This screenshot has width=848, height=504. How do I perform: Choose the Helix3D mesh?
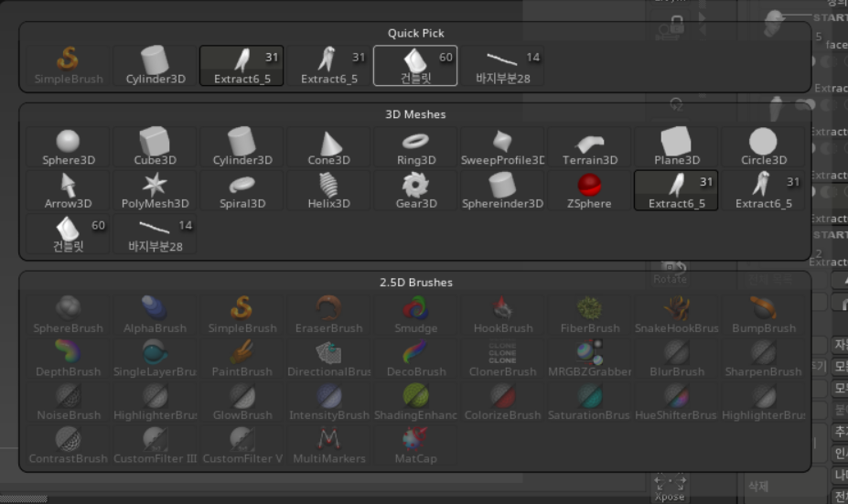pos(328,190)
